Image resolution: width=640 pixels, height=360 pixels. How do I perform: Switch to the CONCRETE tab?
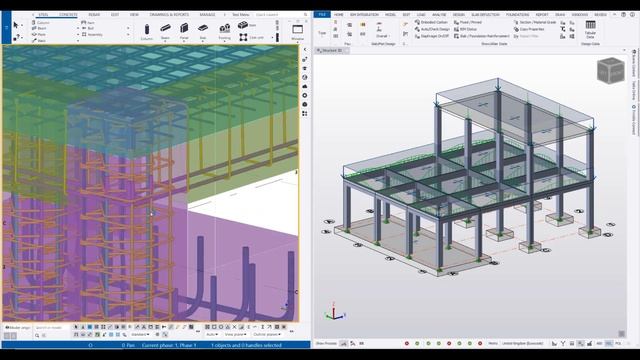pyautogui.click(x=68, y=15)
